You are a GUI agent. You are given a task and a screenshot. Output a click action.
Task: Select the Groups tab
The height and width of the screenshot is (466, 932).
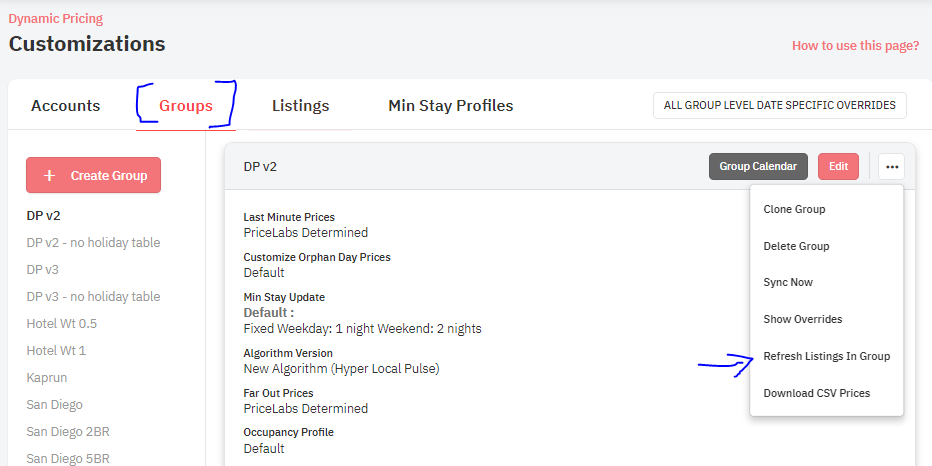click(x=185, y=106)
